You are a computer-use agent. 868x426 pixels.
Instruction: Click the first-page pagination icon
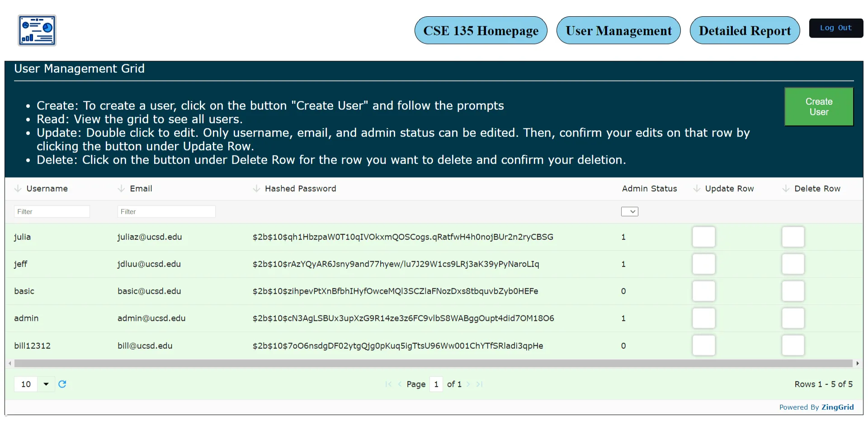[x=388, y=384]
